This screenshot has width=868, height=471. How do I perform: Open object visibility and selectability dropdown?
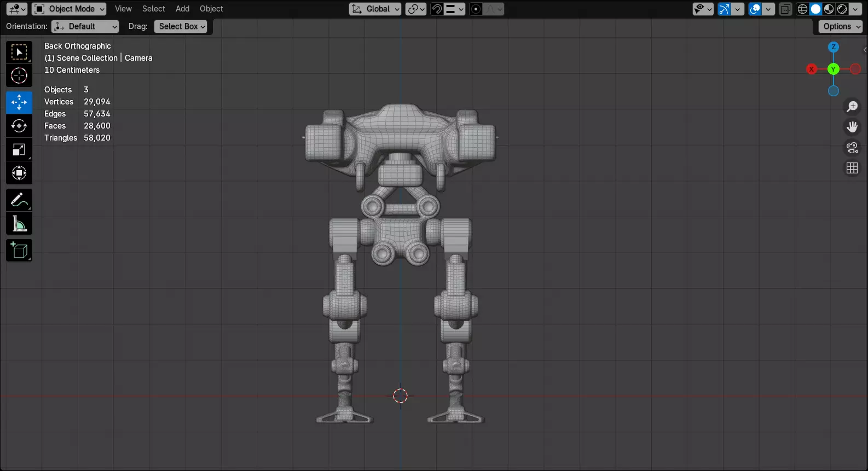click(x=703, y=9)
